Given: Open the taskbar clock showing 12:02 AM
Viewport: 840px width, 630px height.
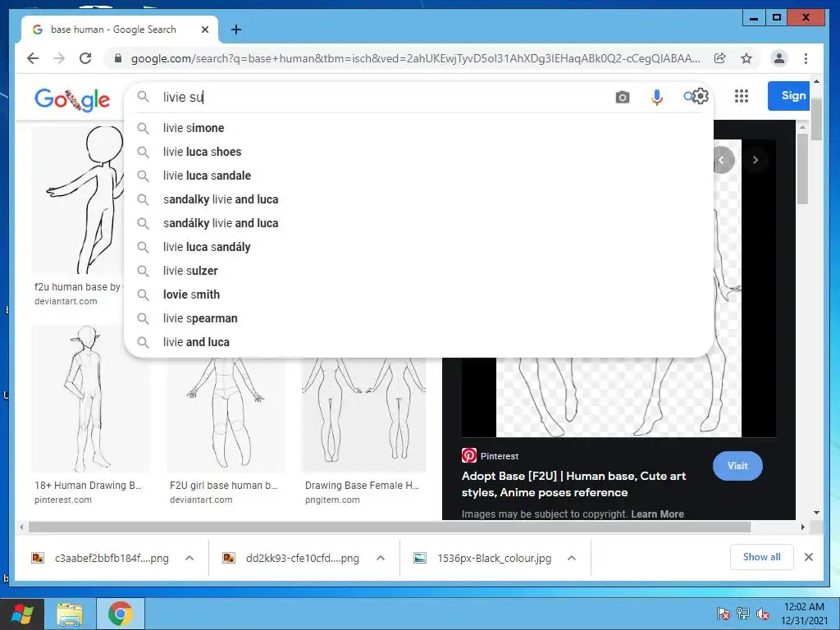Looking at the screenshot, I should 804,614.
